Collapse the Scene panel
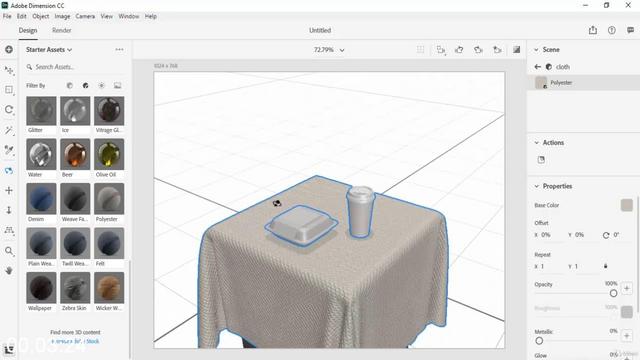This screenshot has width=640, height=360. pyautogui.click(x=536, y=49)
